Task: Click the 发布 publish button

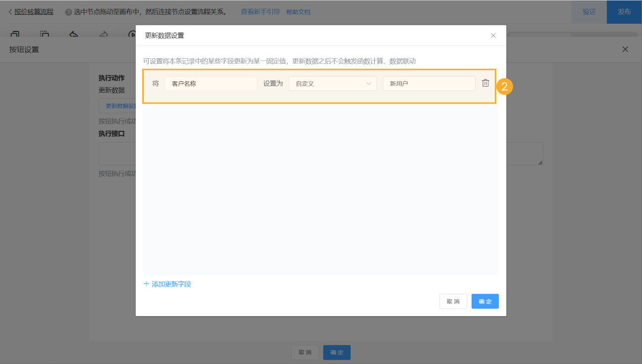Action: point(624,11)
